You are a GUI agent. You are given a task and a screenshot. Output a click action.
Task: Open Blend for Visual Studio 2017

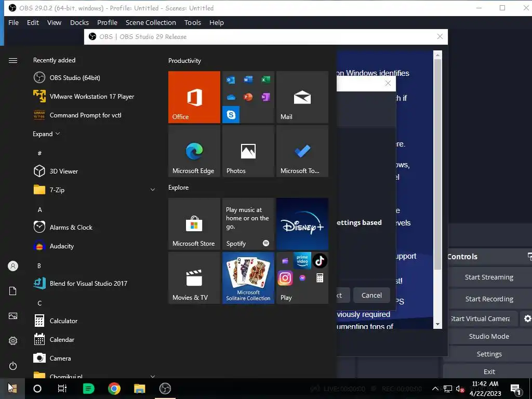click(x=94, y=283)
